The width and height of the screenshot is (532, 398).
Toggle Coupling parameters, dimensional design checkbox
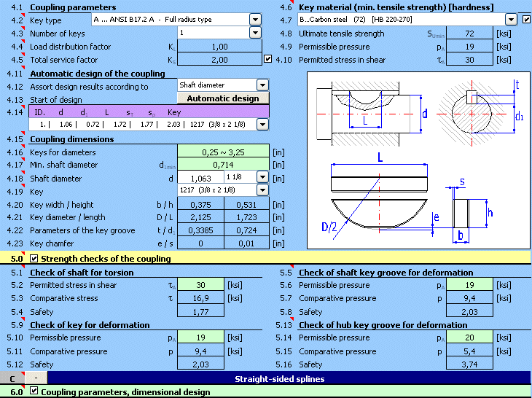(34, 392)
